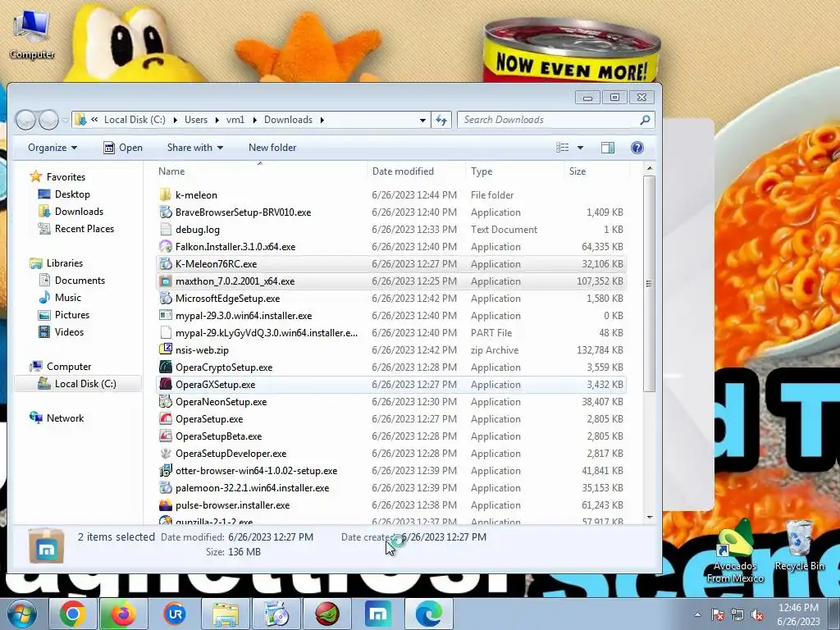
Task: Select the OperaSetup.exe icon
Action: (x=166, y=419)
